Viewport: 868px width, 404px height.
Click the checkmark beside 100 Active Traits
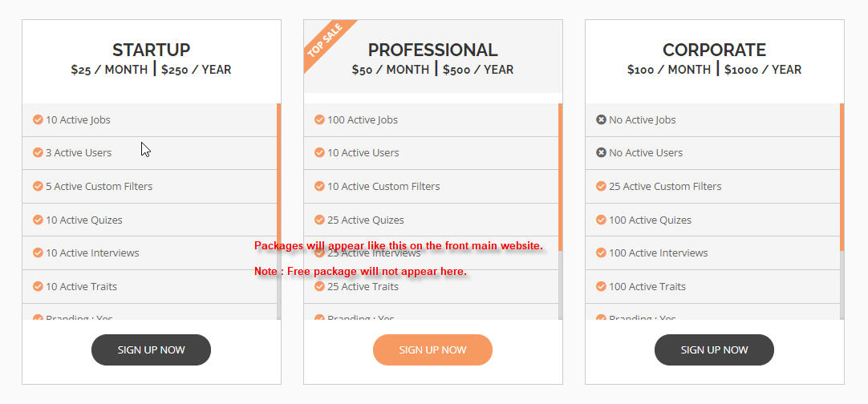(601, 286)
